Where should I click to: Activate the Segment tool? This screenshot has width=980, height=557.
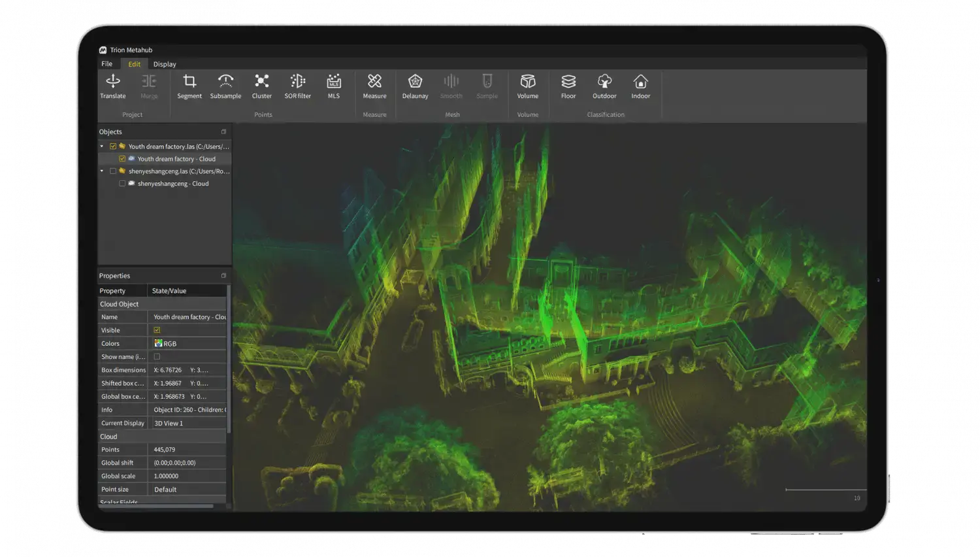[189, 86]
